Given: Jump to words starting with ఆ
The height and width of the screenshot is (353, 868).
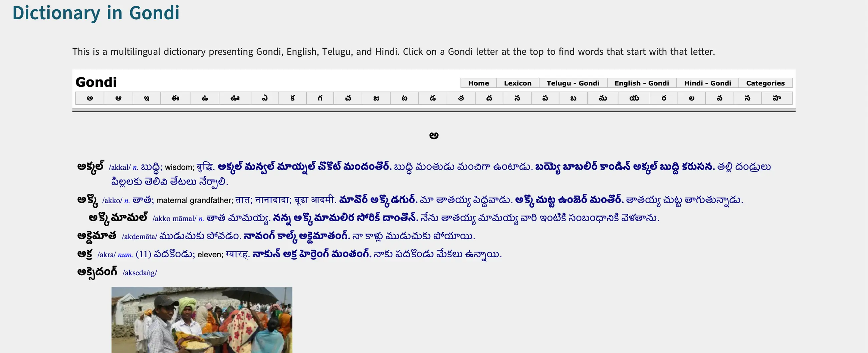Looking at the screenshot, I should (x=118, y=98).
